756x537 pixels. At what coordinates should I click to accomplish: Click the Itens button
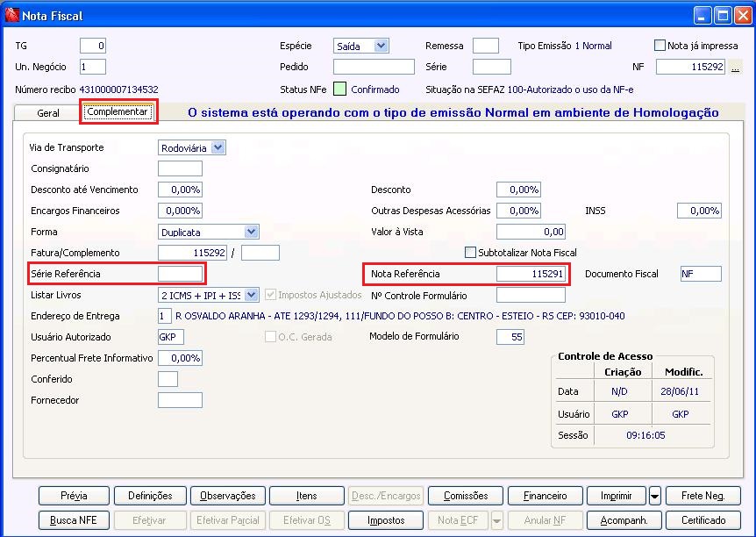click(307, 496)
